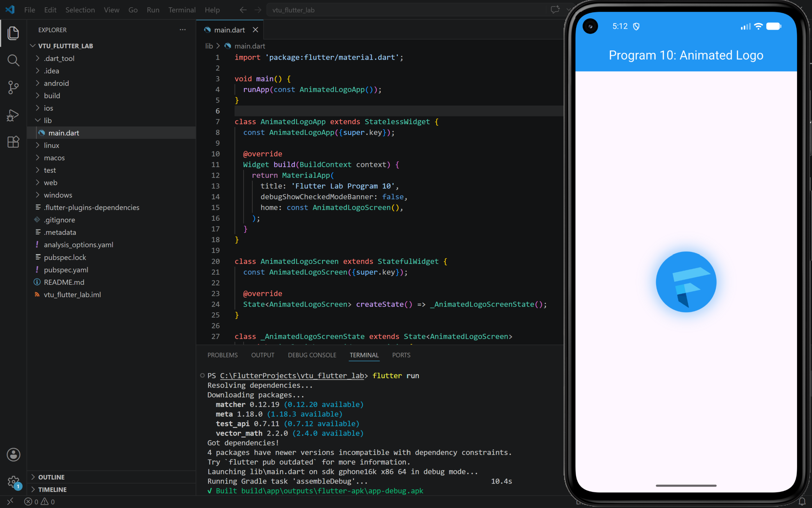812x508 pixels.
Task: Click the C:\FlutterProjects\vtu_flutter_lab terminal path link
Action: pyautogui.click(x=292, y=376)
